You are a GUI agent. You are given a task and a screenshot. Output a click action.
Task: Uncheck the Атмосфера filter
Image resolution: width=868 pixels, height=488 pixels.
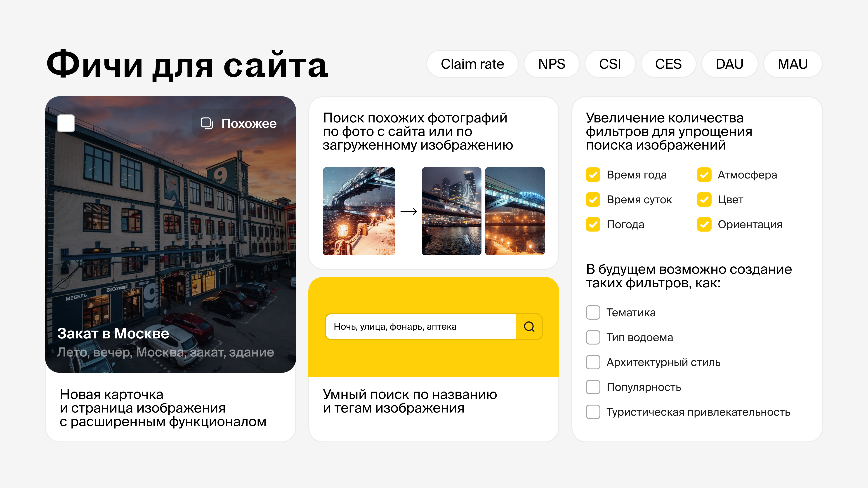(704, 175)
